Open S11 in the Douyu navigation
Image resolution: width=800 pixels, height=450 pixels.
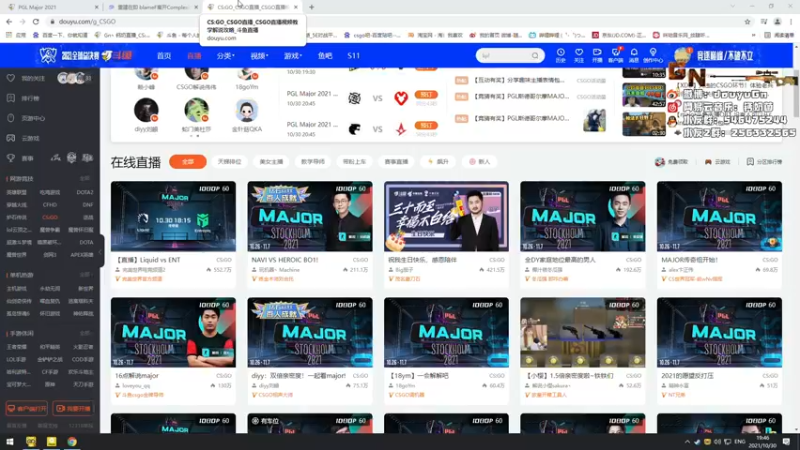point(354,56)
